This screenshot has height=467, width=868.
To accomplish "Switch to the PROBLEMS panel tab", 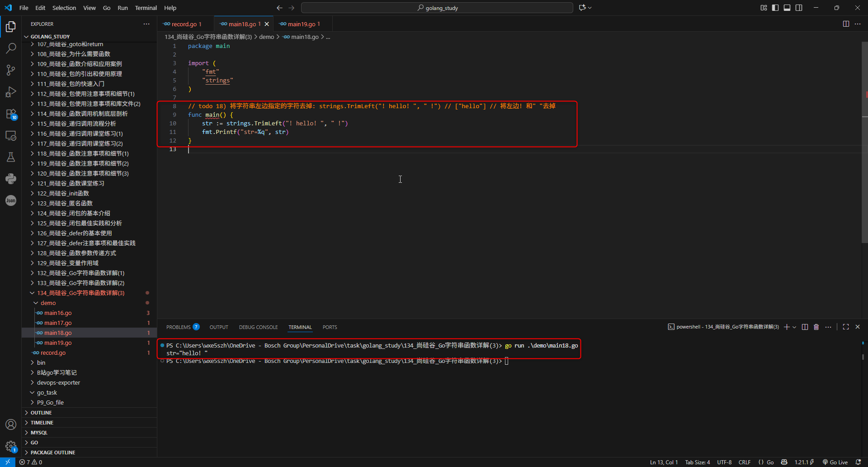I will [183, 327].
